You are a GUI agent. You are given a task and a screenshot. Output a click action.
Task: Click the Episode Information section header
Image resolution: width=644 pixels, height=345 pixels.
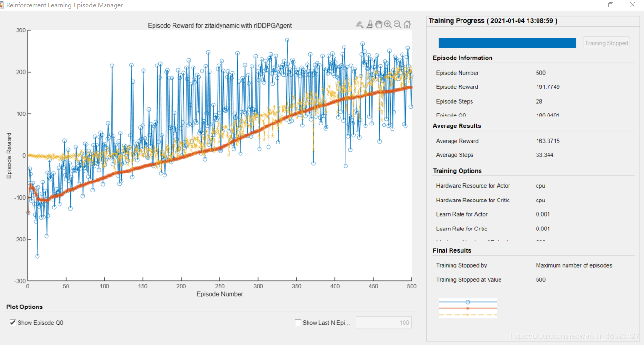point(462,58)
